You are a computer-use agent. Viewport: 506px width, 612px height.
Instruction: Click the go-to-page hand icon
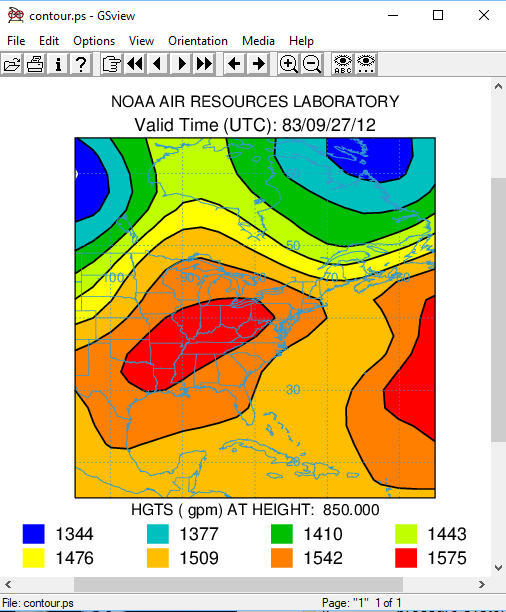point(111,64)
